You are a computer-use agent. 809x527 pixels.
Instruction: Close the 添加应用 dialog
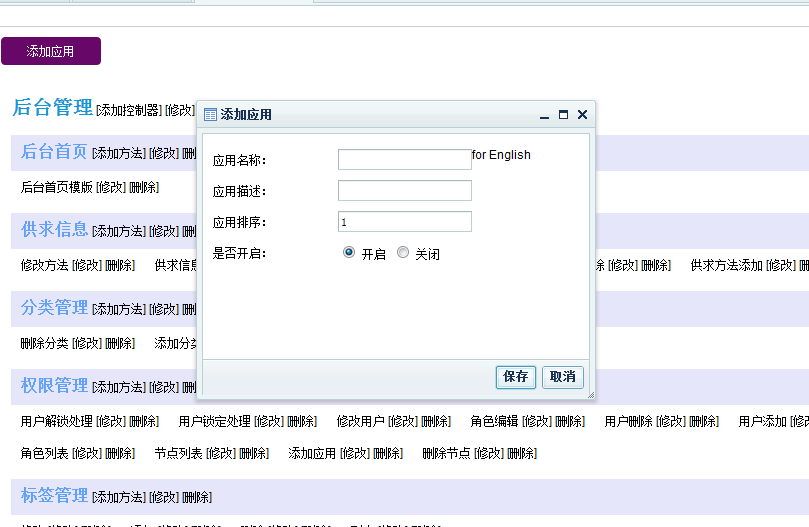click(x=583, y=115)
